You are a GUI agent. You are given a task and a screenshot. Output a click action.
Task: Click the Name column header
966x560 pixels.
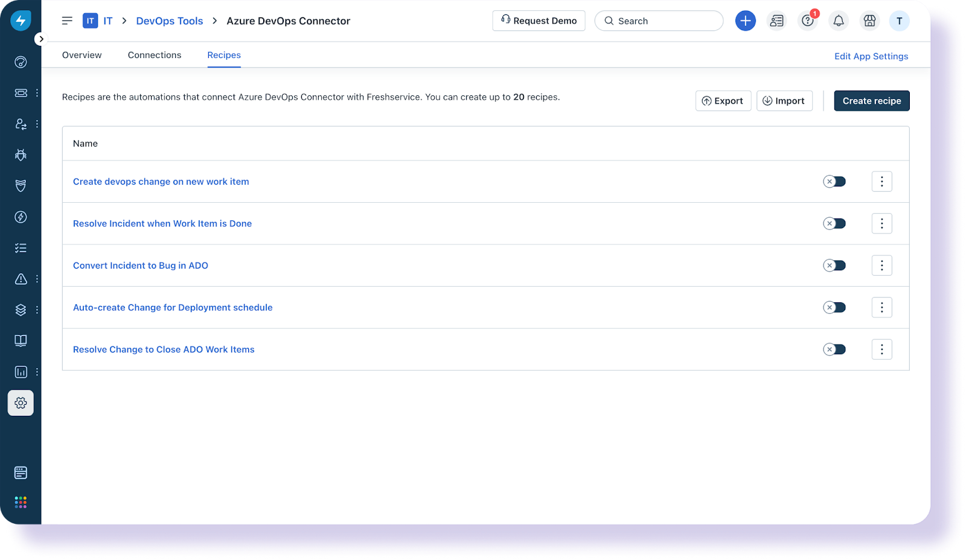click(x=85, y=144)
